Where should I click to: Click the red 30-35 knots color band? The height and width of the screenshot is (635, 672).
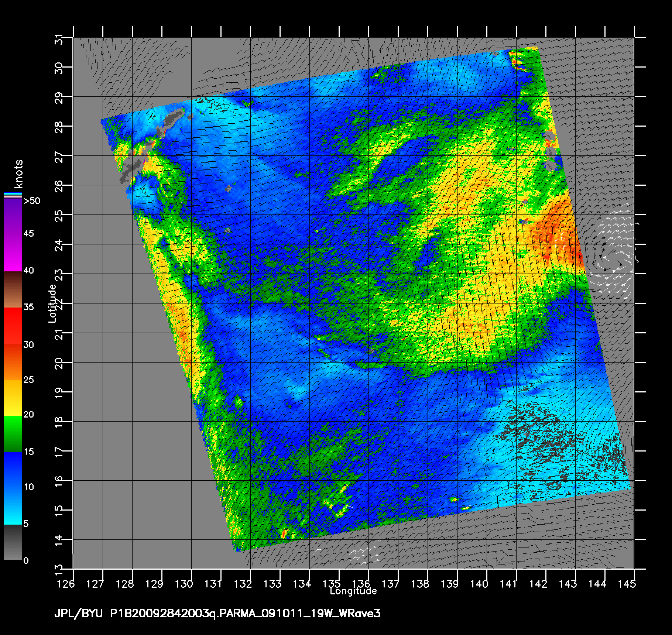(x=13, y=326)
